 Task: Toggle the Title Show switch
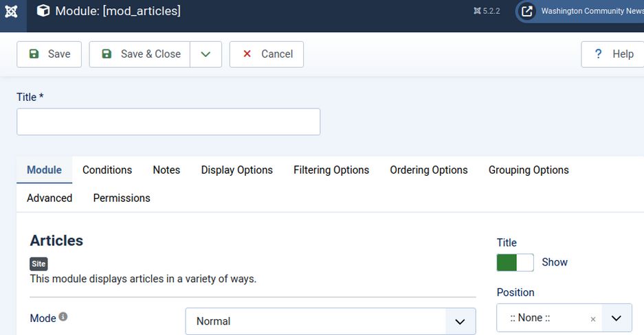[x=515, y=262]
